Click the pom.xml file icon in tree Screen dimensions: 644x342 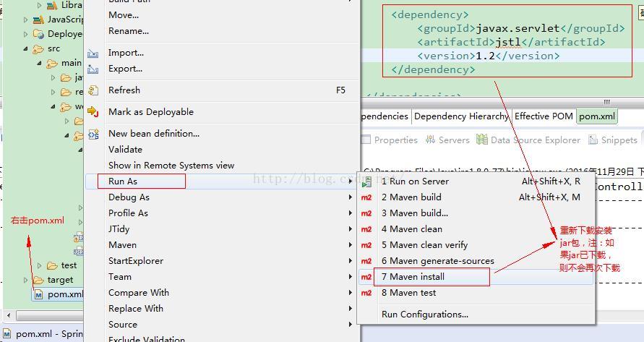coord(38,295)
